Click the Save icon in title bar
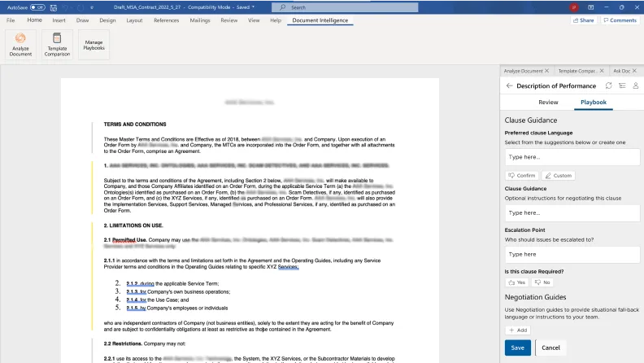The image size is (644, 363). (54, 7)
